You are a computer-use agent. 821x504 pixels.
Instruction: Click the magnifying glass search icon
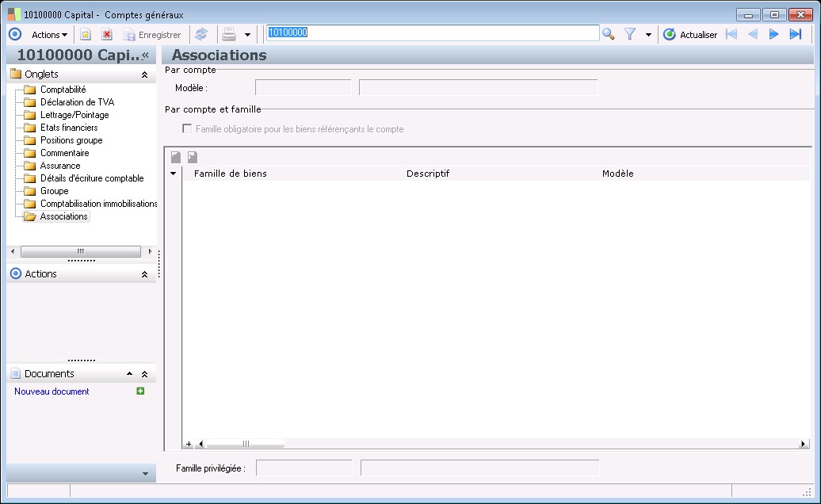(x=609, y=35)
